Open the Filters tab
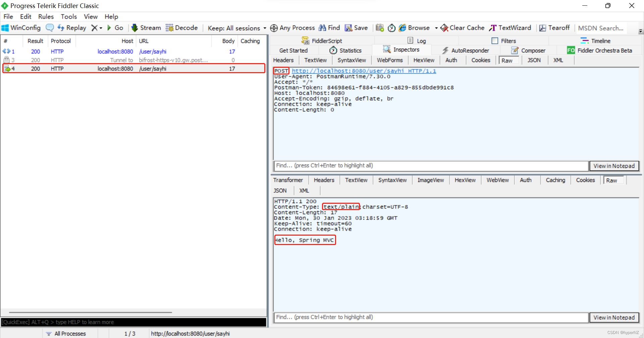This screenshot has width=644, height=338. coord(504,41)
